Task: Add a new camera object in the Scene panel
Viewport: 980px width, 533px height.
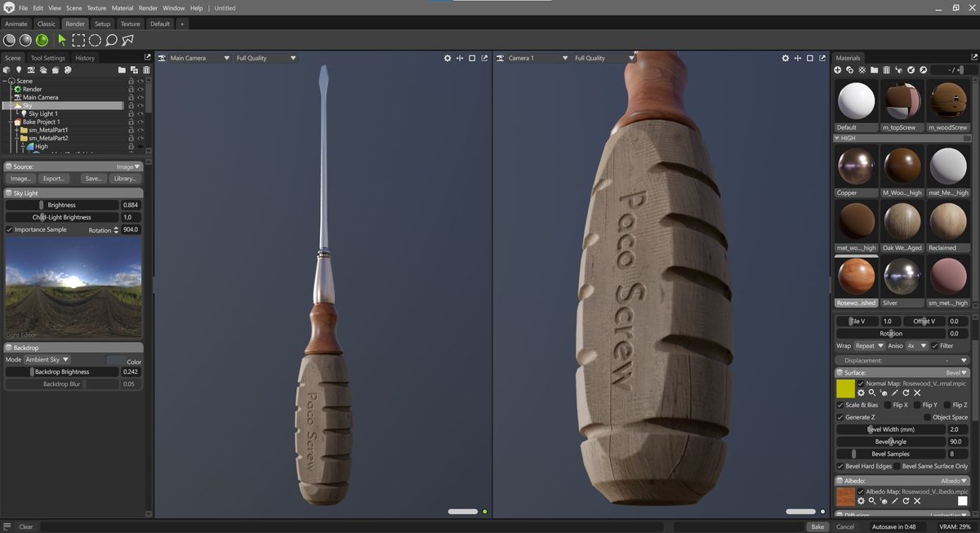Action: click(x=30, y=70)
